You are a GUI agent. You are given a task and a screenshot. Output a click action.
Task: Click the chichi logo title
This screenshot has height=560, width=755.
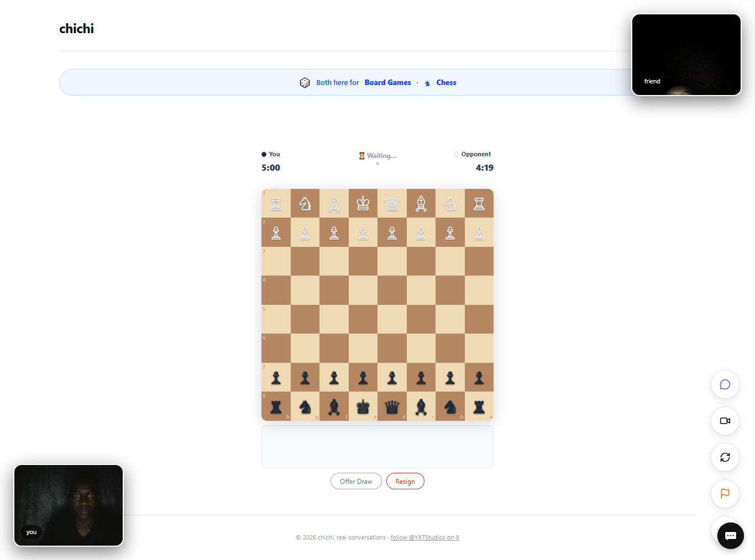click(76, 29)
